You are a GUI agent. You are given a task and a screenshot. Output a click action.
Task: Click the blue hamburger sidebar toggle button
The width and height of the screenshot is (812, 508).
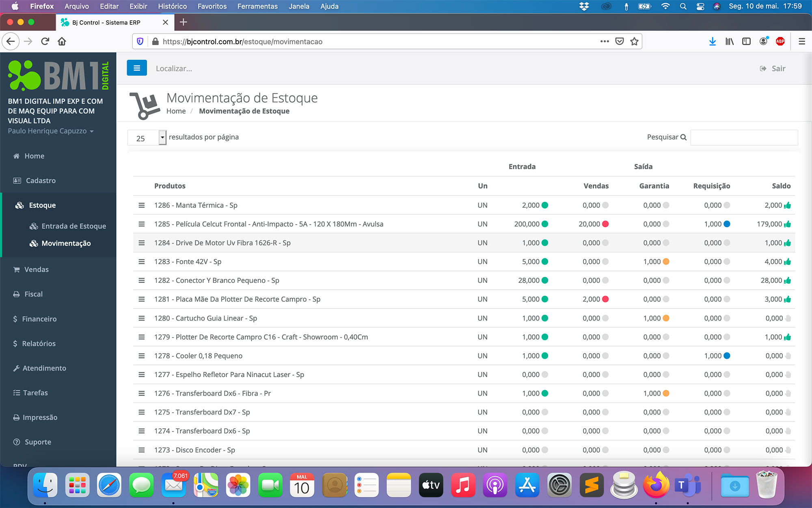click(136, 68)
